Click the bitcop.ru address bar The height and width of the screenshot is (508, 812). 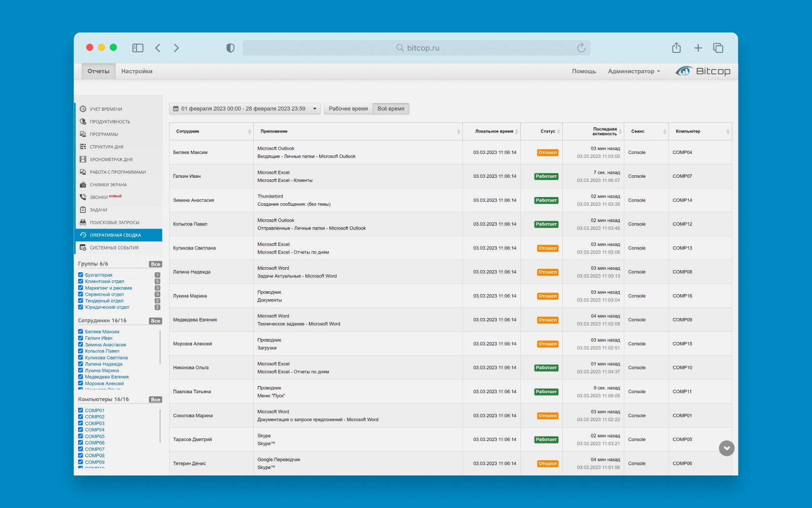coord(416,48)
